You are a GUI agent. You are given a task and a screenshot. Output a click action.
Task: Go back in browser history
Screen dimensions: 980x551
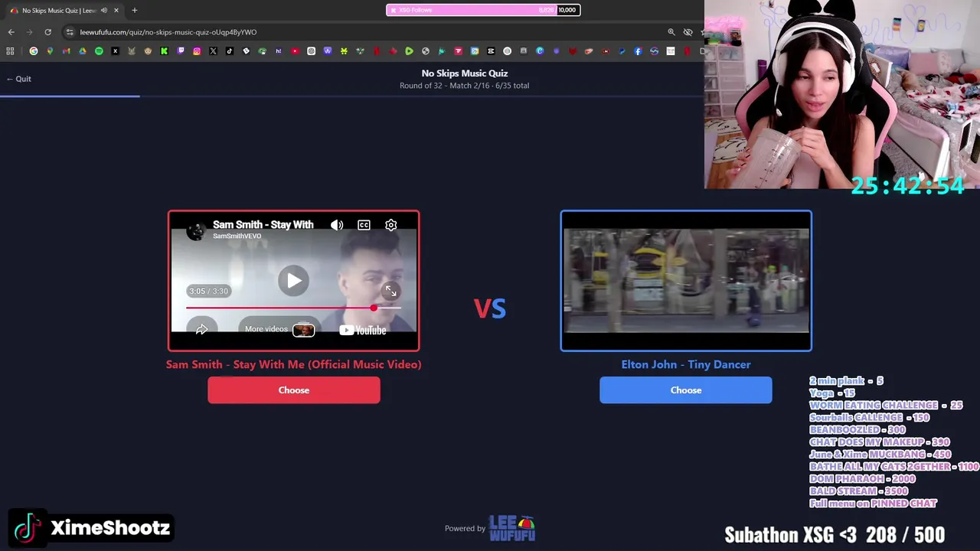11,32
